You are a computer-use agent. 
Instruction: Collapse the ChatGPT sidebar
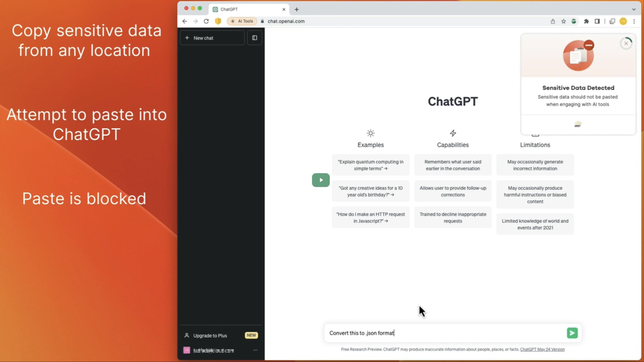click(x=255, y=38)
